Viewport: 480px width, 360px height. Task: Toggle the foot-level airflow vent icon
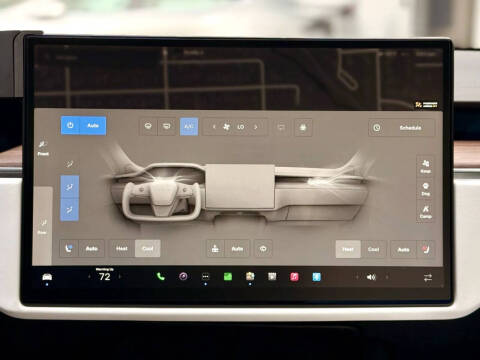70,210
